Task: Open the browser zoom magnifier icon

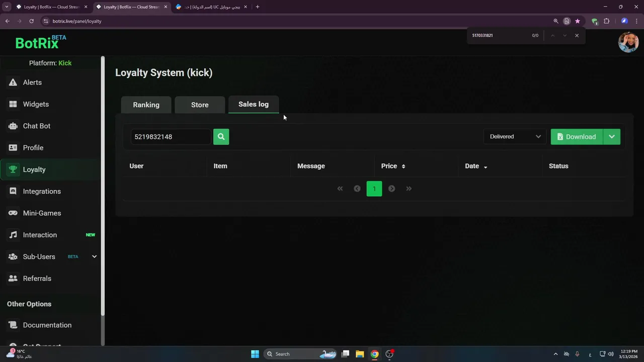Action: 556,21
